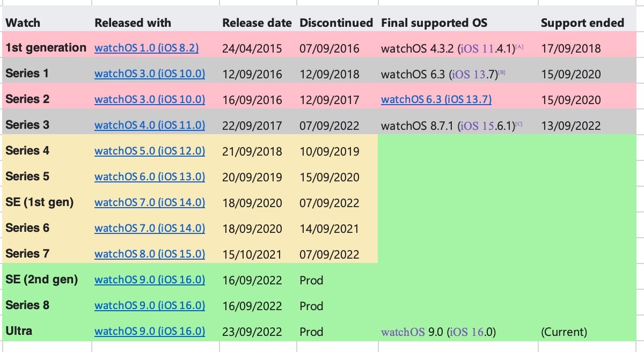Click watchOS 9.0 link in Ultra row
This screenshot has height=352, width=644.
(150, 331)
